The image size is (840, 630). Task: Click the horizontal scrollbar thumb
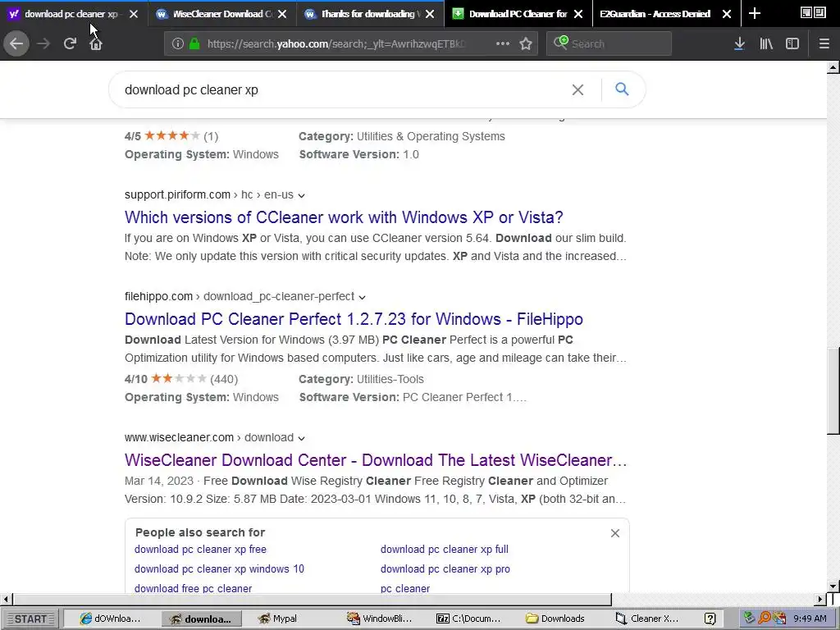pyautogui.click(x=312, y=599)
